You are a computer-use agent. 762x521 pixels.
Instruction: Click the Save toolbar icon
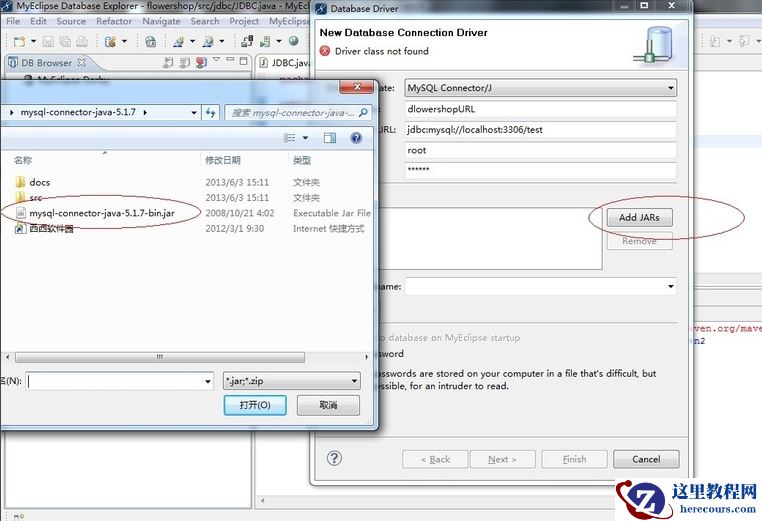coord(48,41)
